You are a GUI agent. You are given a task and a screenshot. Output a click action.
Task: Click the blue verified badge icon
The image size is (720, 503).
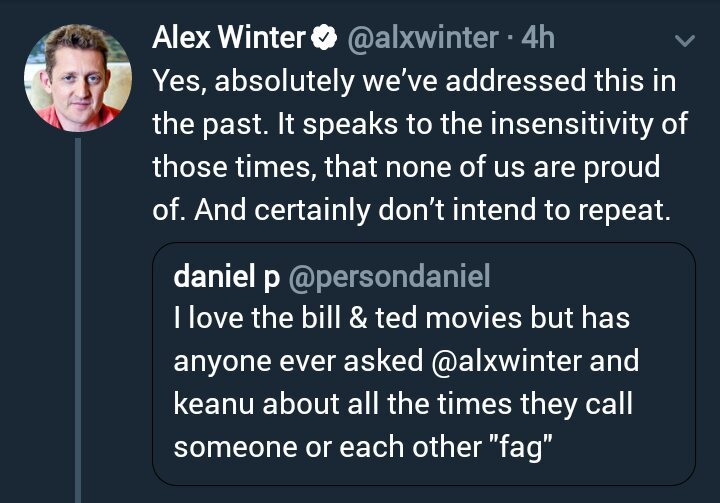click(x=324, y=39)
